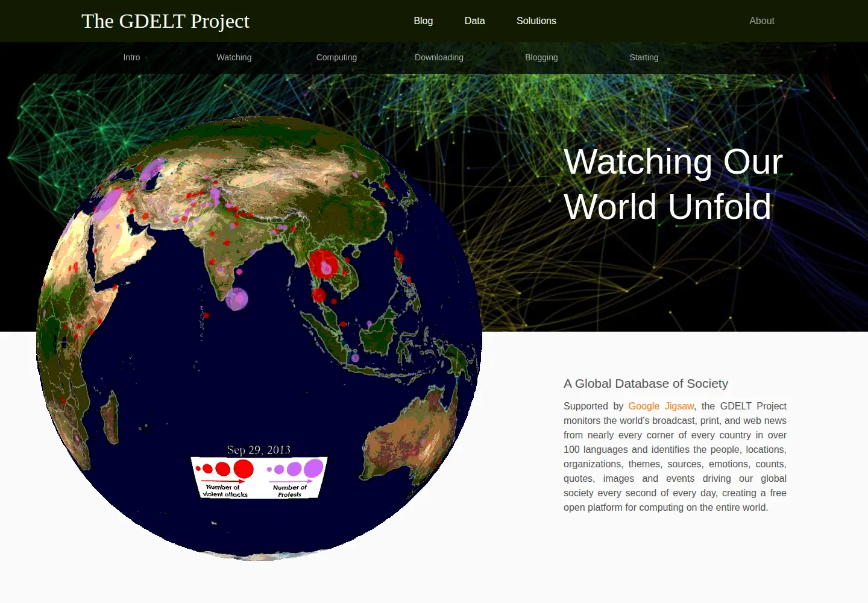Click the 'A Global Database of Society' heading
The height and width of the screenshot is (603, 868).
pyautogui.click(x=646, y=384)
